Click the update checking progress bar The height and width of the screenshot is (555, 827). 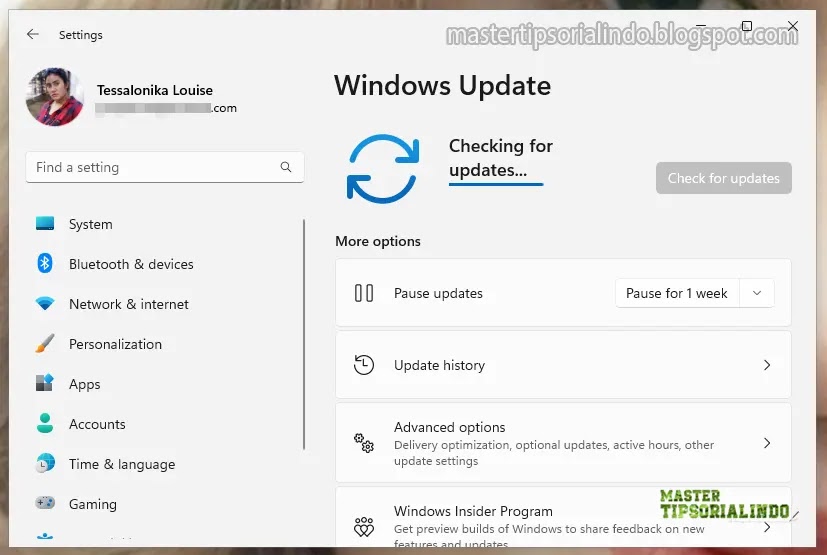coord(496,184)
